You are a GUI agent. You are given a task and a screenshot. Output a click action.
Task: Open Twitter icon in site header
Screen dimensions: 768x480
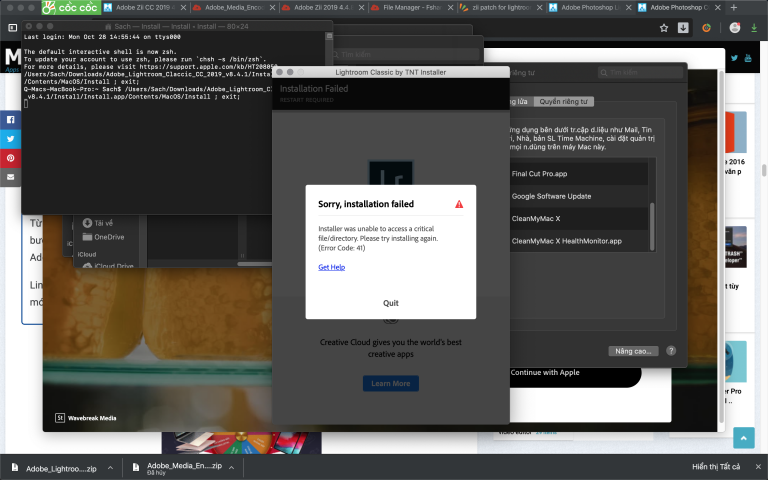734,58
